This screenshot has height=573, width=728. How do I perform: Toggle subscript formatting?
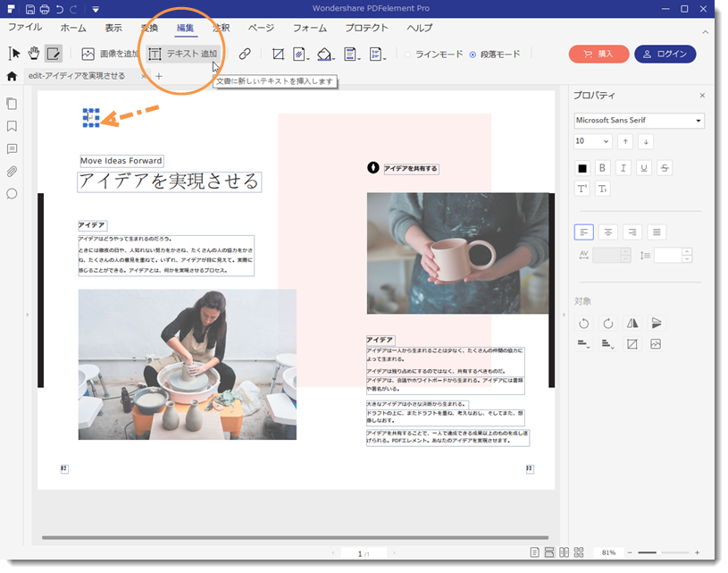point(602,189)
